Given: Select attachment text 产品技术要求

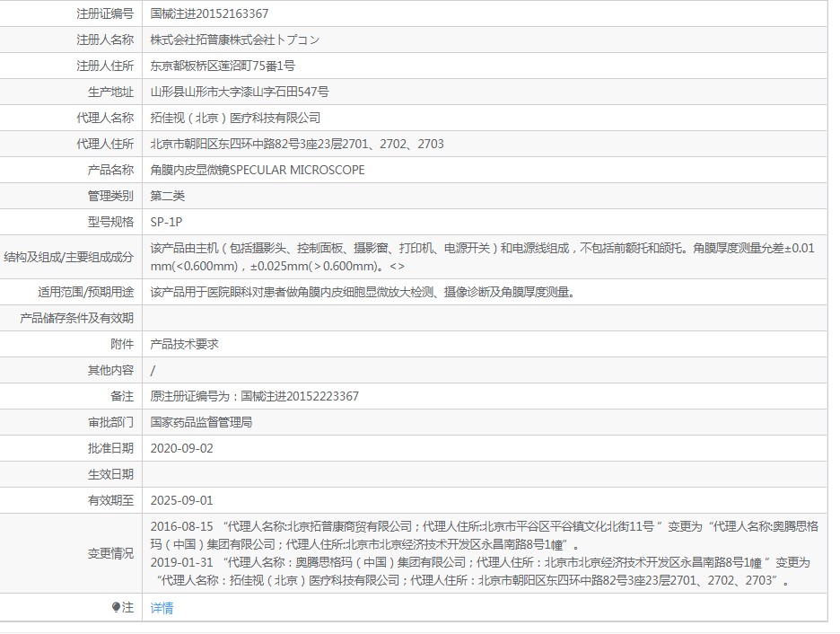Looking at the screenshot, I should 184,344.
